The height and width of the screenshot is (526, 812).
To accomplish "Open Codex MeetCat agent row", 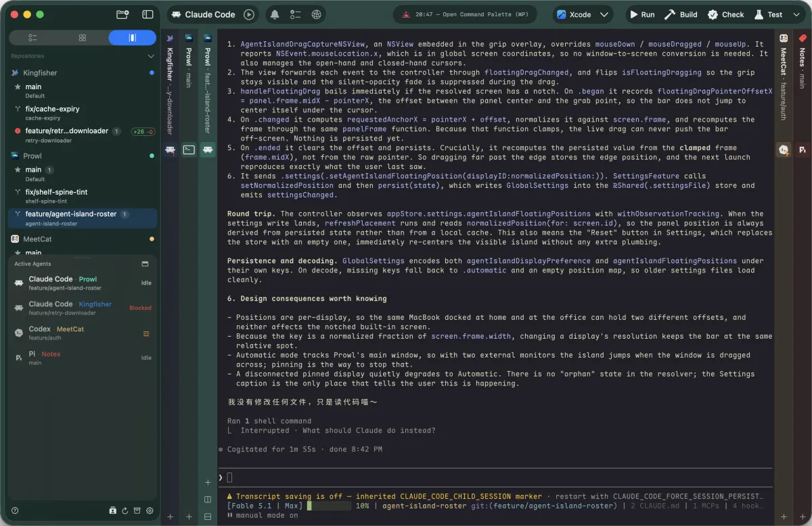I will point(83,333).
